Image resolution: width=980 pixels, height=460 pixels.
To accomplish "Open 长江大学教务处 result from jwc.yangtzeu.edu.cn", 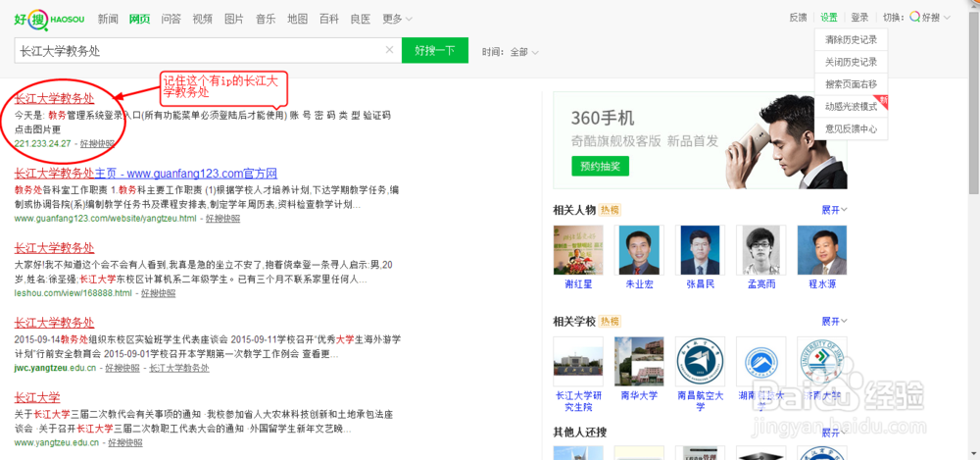I will (x=54, y=323).
